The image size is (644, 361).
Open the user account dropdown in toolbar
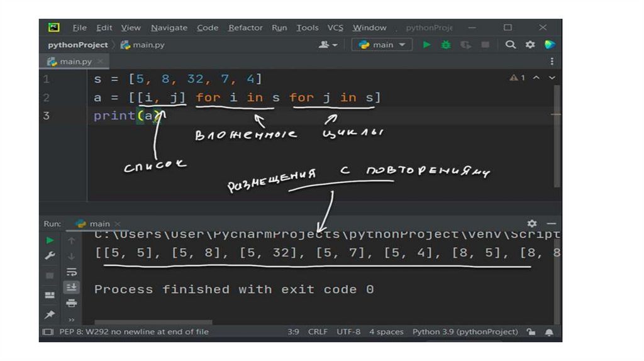328,45
